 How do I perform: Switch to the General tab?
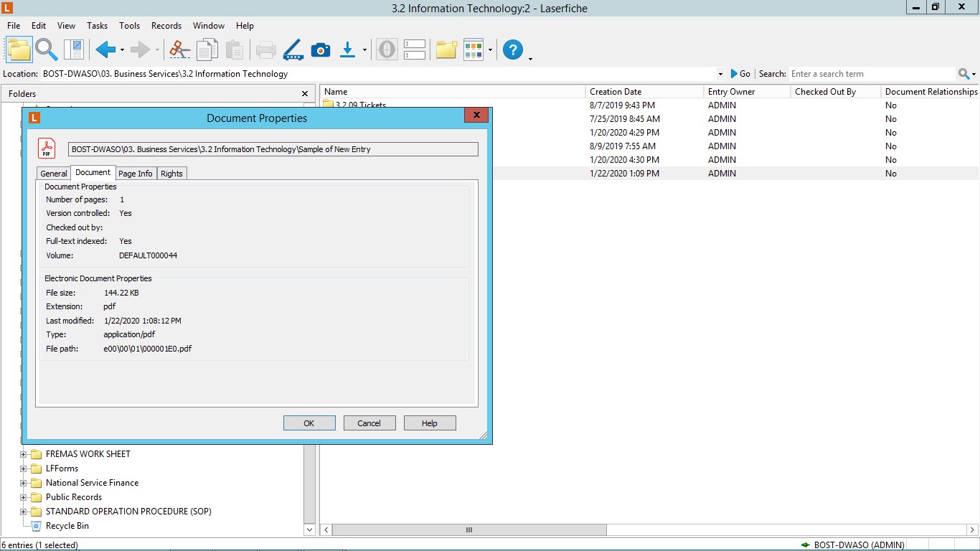pyautogui.click(x=54, y=174)
